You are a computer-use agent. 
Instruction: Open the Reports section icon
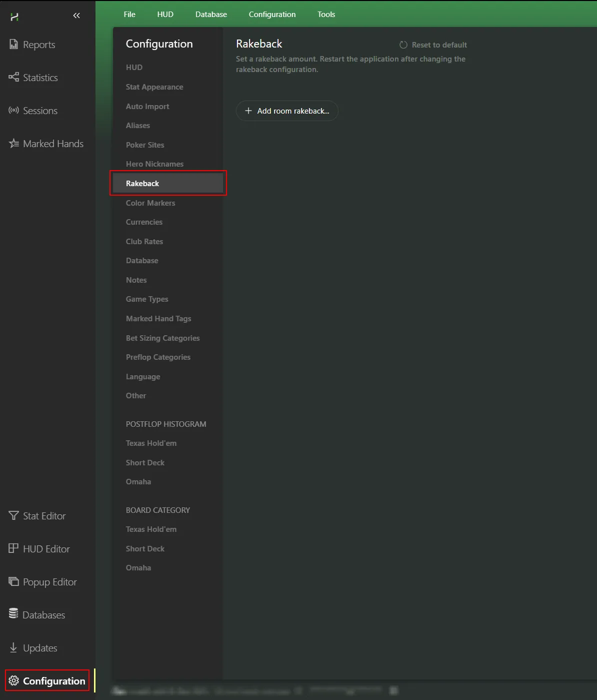tap(13, 45)
